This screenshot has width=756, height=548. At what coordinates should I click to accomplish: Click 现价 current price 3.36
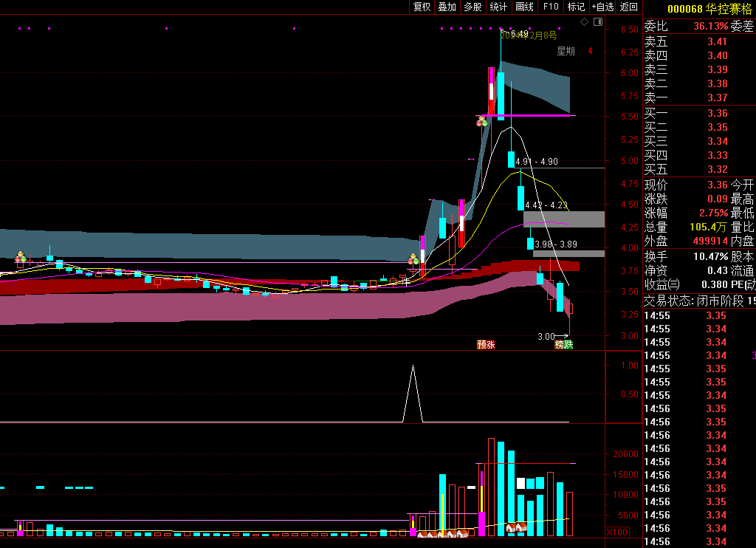[x=718, y=185]
